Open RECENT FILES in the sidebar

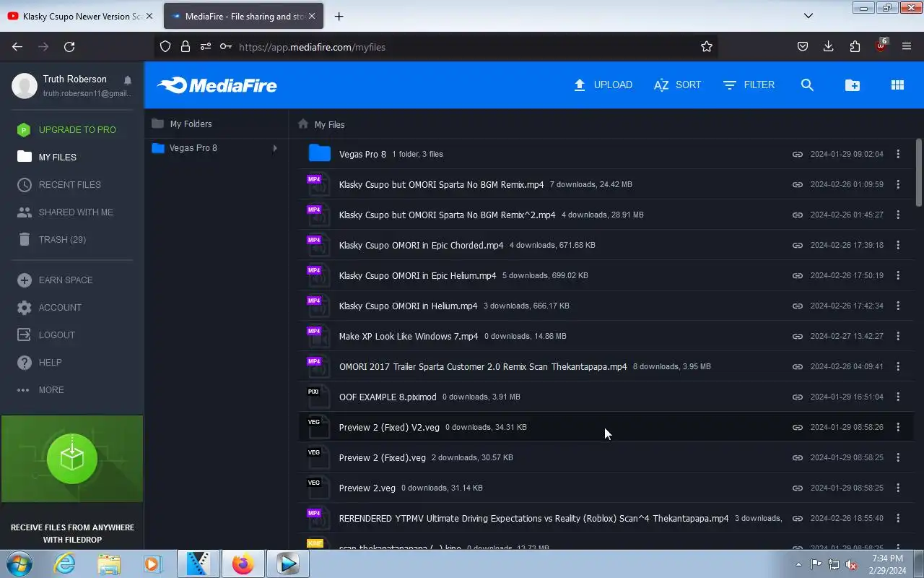point(59,184)
